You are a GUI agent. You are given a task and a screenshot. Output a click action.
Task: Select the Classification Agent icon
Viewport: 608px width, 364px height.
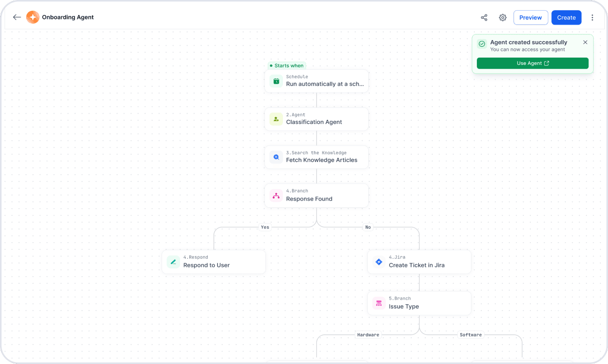pyautogui.click(x=276, y=119)
